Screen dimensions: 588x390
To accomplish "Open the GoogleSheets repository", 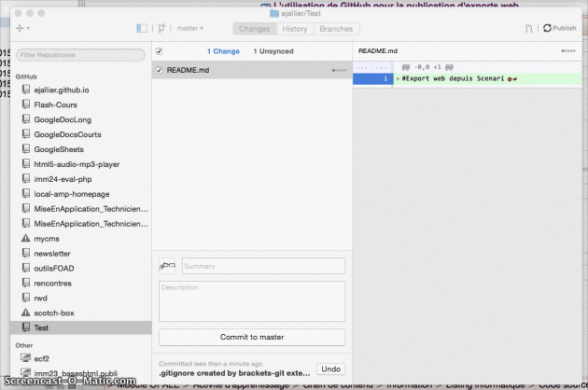I will point(59,149).
